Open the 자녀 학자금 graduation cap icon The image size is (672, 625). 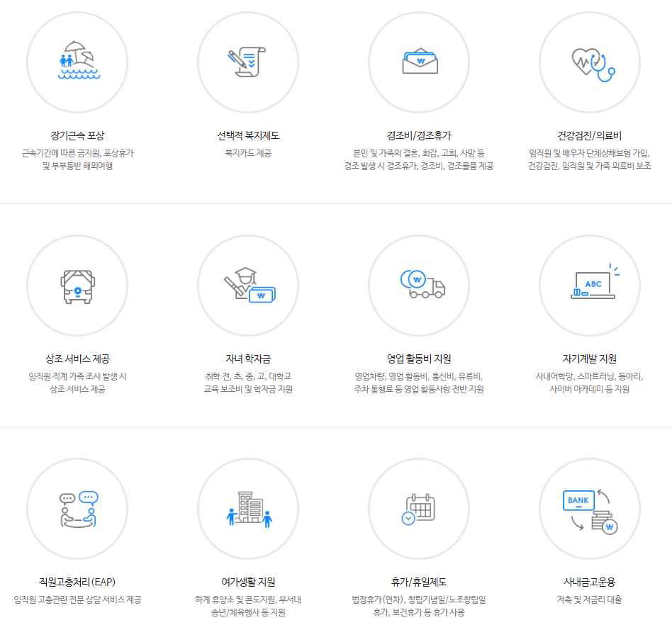(248, 285)
